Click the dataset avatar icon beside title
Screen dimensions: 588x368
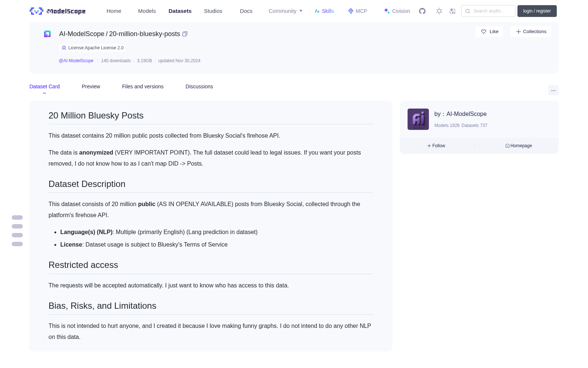coord(47,34)
